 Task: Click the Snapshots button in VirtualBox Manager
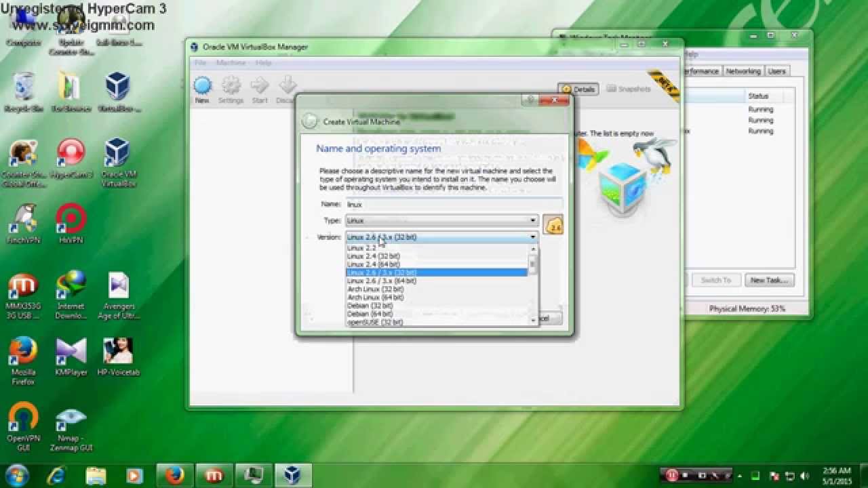tap(629, 89)
